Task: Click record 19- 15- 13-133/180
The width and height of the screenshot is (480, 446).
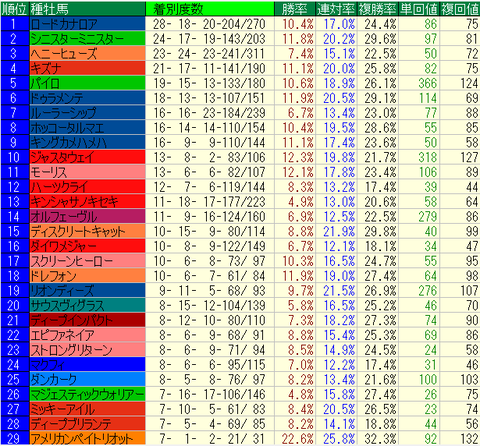Action: tap(209, 83)
